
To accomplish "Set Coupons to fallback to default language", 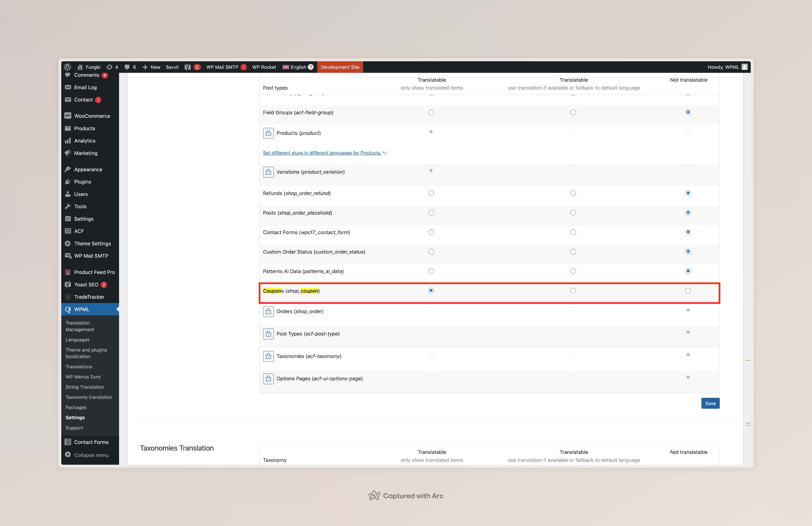I will pyautogui.click(x=573, y=291).
